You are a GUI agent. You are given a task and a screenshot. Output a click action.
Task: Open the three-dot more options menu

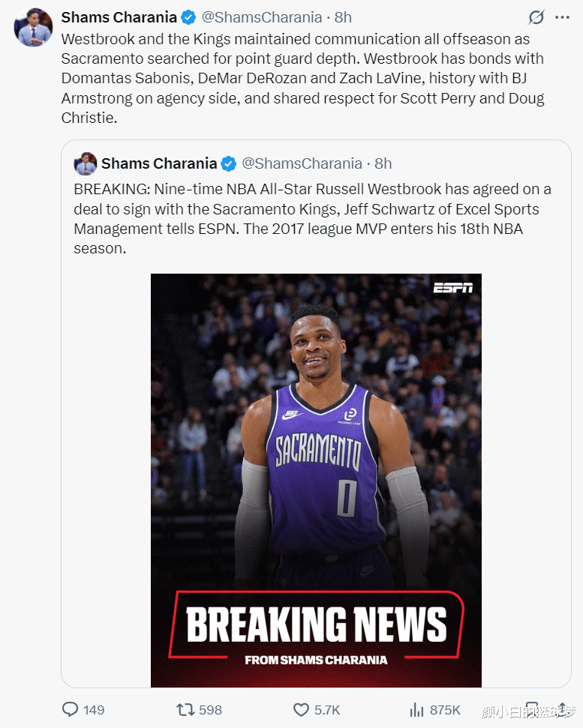562,18
